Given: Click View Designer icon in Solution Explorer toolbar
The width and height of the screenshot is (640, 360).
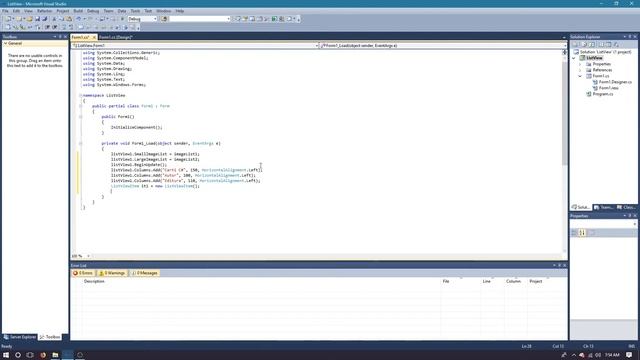Looking at the screenshot, I should pyautogui.click(x=609, y=44).
